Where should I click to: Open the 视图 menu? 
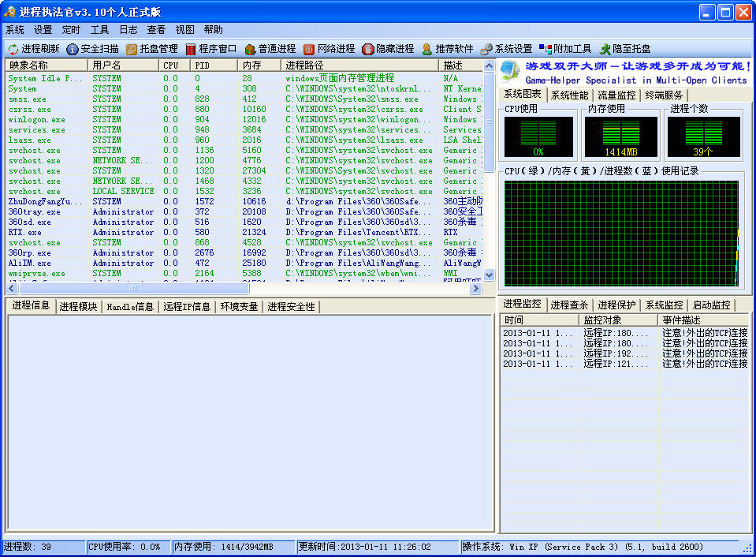click(x=184, y=30)
